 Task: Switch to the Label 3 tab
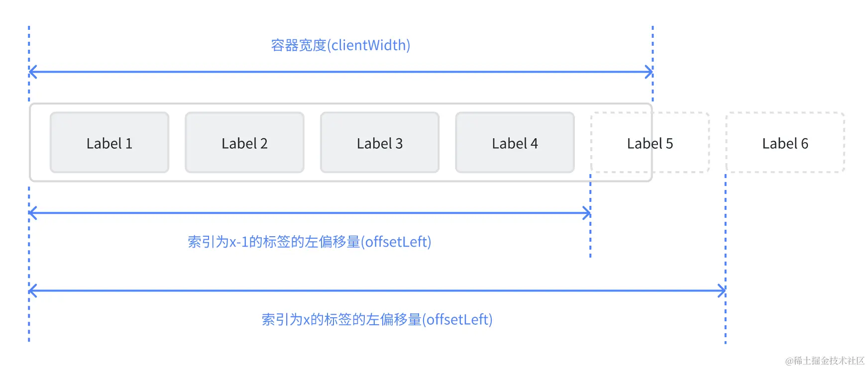tap(380, 143)
